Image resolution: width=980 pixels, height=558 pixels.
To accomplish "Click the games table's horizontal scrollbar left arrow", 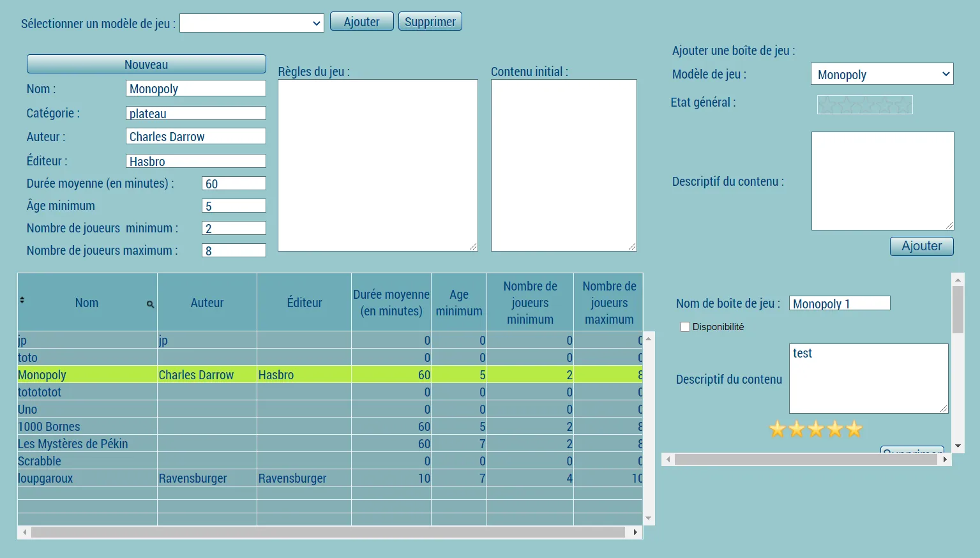I will [25, 532].
